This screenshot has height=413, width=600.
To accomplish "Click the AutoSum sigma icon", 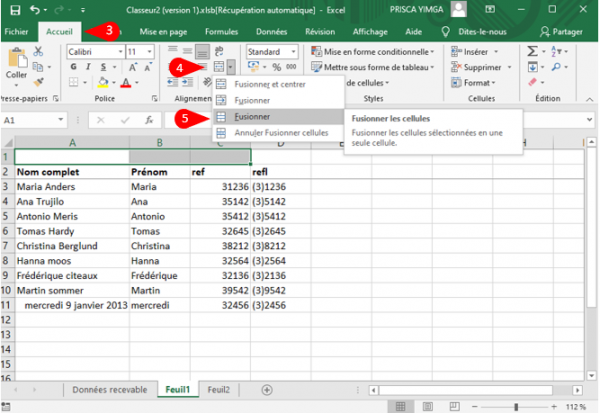I will click(x=532, y=51).
